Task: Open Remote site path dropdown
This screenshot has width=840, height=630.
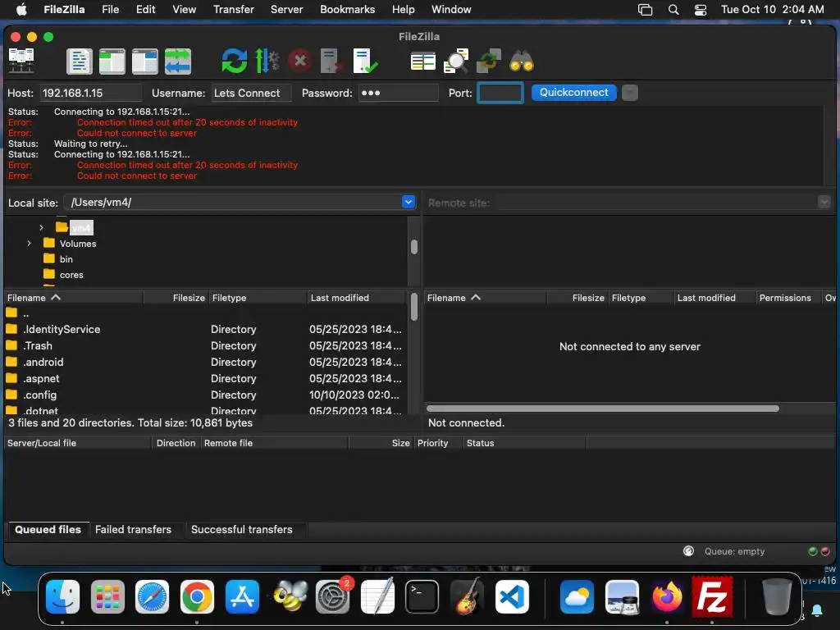Action: pyautogui.click(x=824, y=202)
